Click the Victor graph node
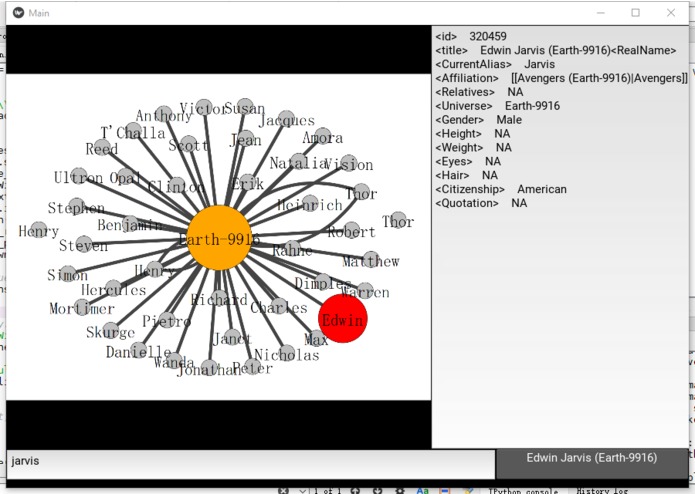Viewport: 695px width, 494px height. (203, 107)
